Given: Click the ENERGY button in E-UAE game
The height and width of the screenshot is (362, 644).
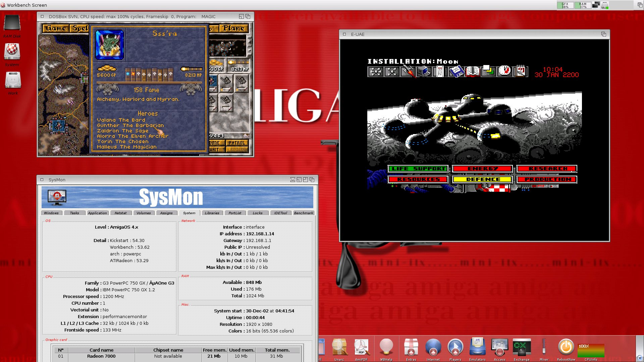Looking at the screenshot, I should (x=483, y=169).
